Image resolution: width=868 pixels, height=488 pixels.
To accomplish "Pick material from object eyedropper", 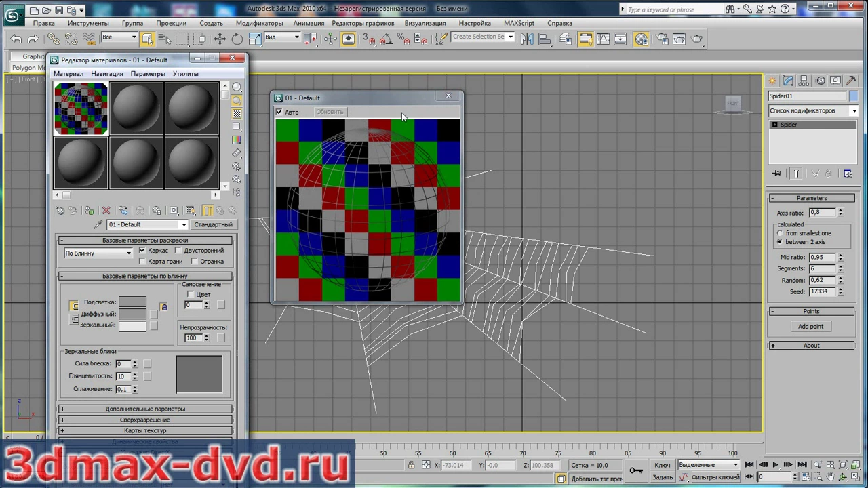I will 99,224.
